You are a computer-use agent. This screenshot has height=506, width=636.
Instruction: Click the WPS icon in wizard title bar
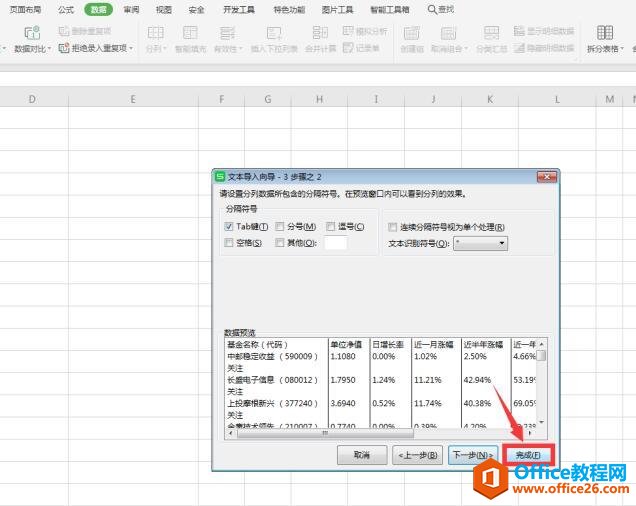[220, 177]
